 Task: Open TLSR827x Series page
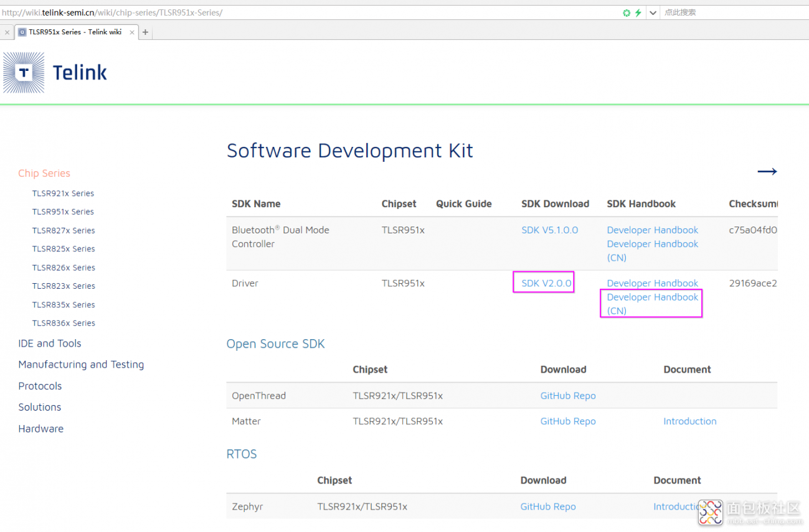[64, 230]
